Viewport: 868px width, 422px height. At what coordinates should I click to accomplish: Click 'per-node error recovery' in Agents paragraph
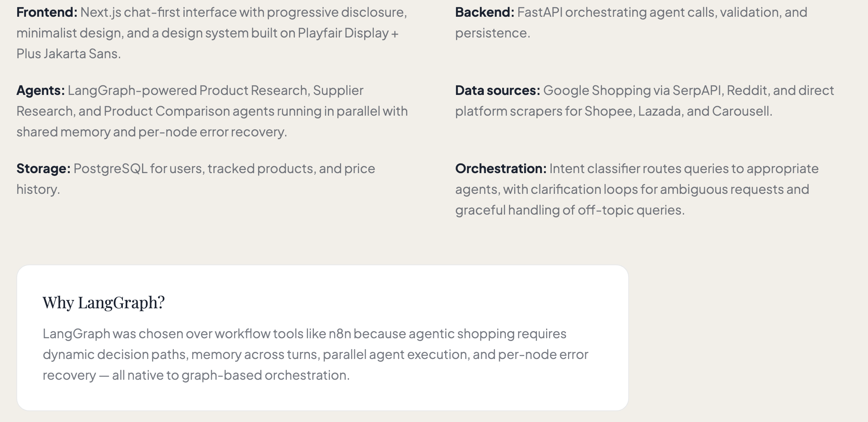pyautogui.click(x=211, y=132)
